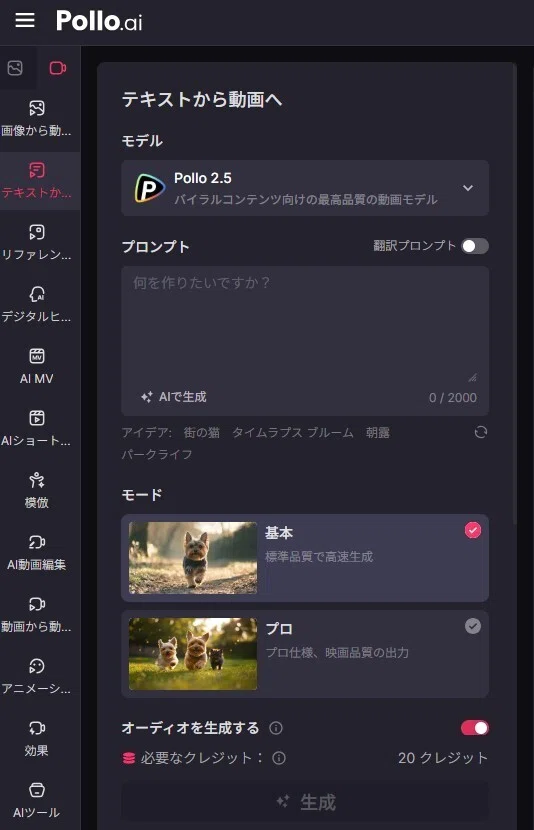The height and width of the screenshot is (830, 534).
Task: Click the 生成 generate button
Action: pyautogui.click(x=305, y=802)
